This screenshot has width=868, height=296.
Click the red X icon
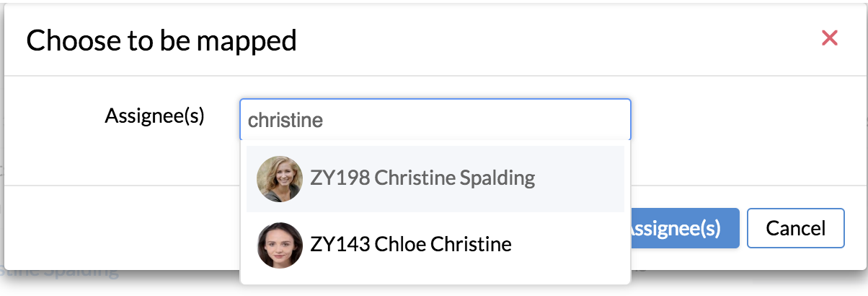pyautogui.click(x=830, y=38)
